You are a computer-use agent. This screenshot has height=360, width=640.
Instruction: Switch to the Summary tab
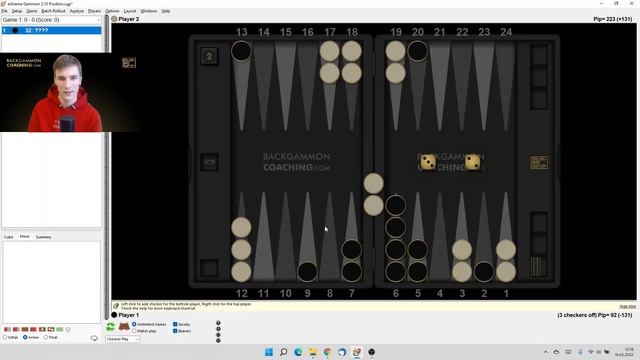43,237
